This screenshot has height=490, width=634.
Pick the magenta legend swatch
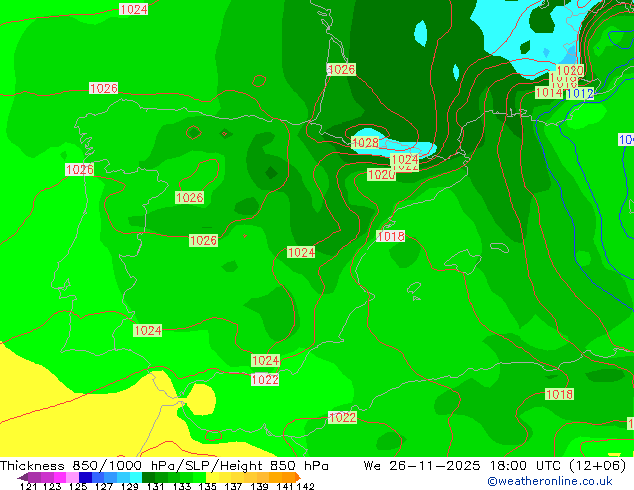pos(60,477)
